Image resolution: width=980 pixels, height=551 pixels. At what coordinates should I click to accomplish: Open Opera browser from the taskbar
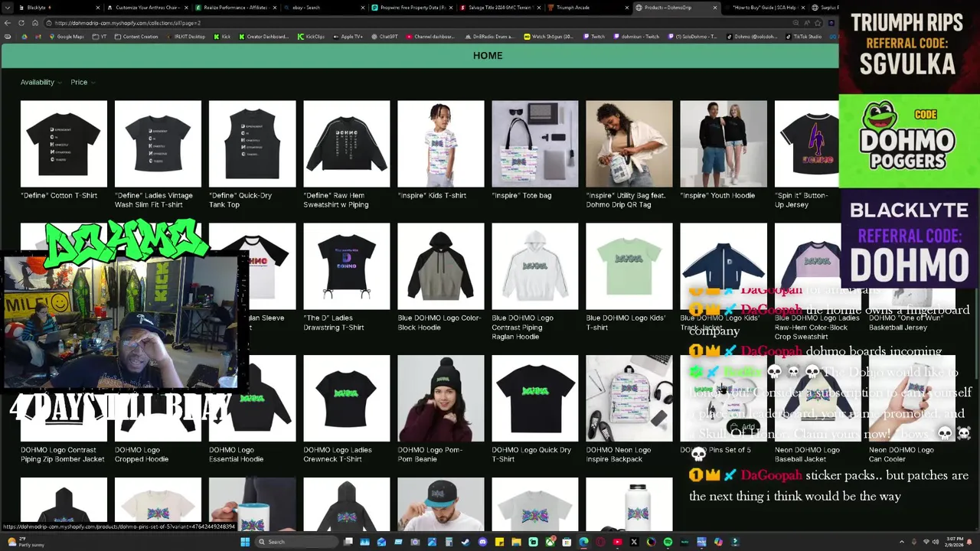[x=600, y=542]
